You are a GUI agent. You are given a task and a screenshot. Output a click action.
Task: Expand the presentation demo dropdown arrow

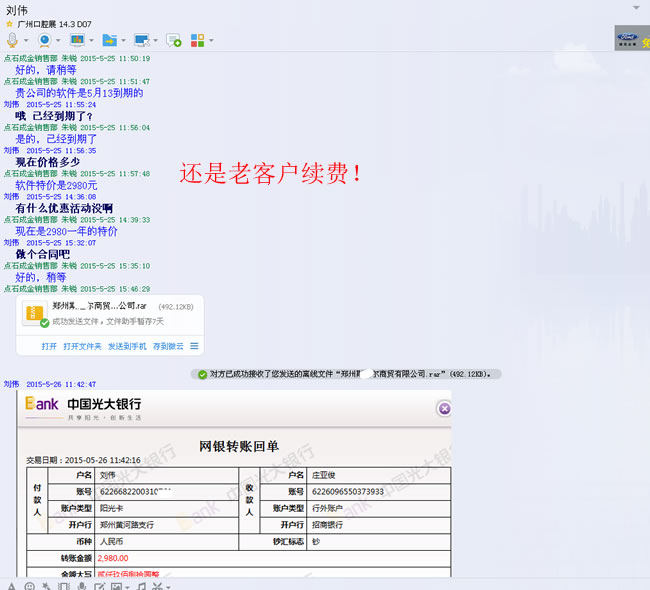click(91, 41)
